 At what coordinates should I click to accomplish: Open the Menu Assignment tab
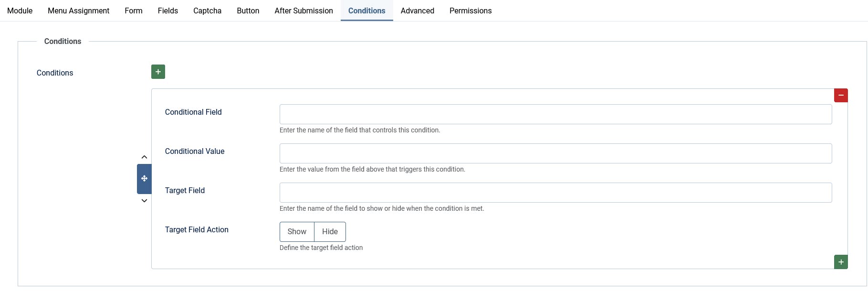pyautogui.click(x=78, y=11)
